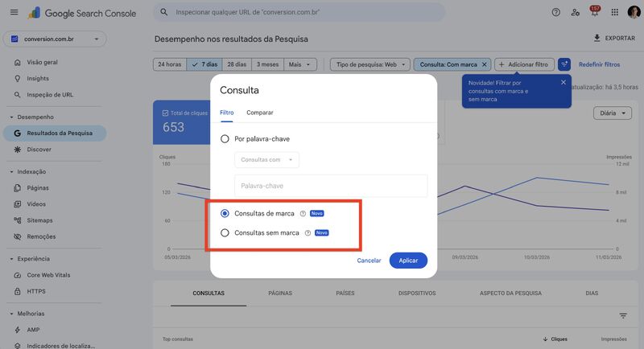Viewport: 644px width, 349px height.
Task: Select Por palavra-chave radio option
Action: (225, 139)
